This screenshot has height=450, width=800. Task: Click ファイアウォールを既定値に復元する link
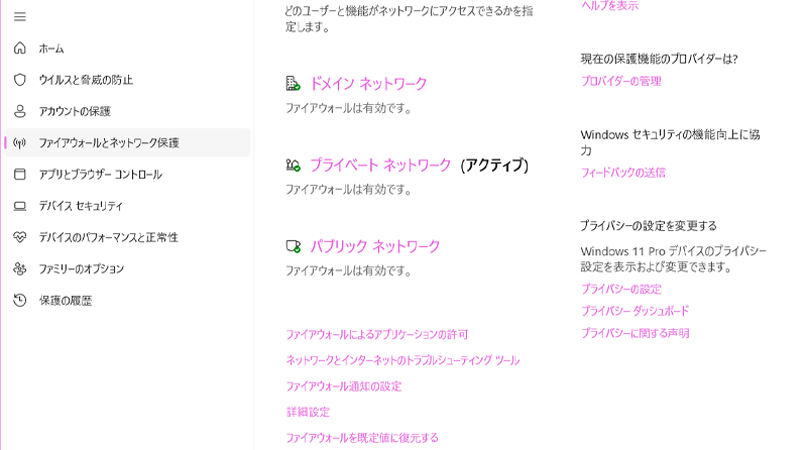tap(362, 438)
